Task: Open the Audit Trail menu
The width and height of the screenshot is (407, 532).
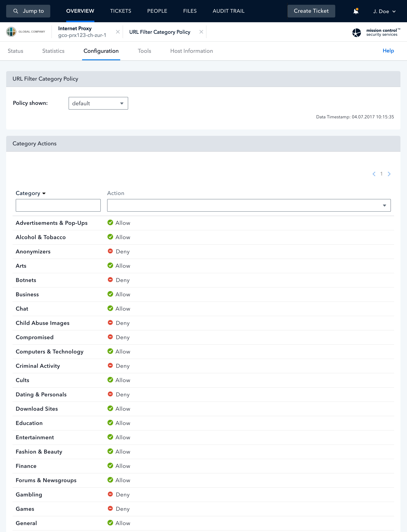Action: (229, 11)
